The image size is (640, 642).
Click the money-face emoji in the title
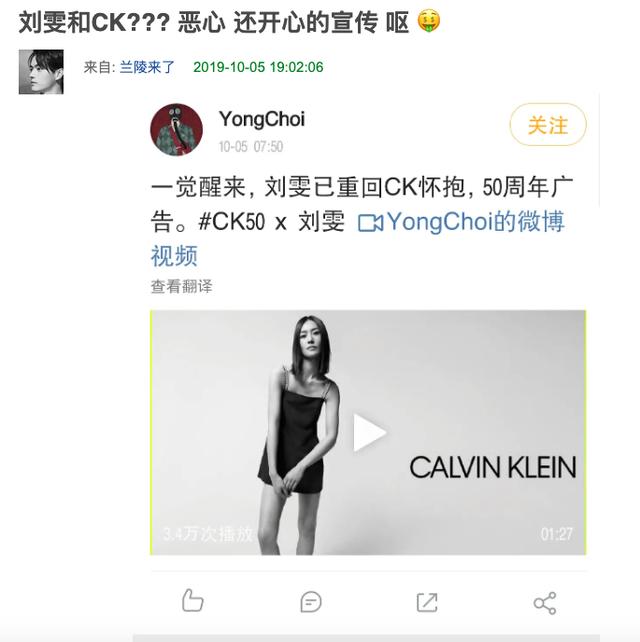429,21
